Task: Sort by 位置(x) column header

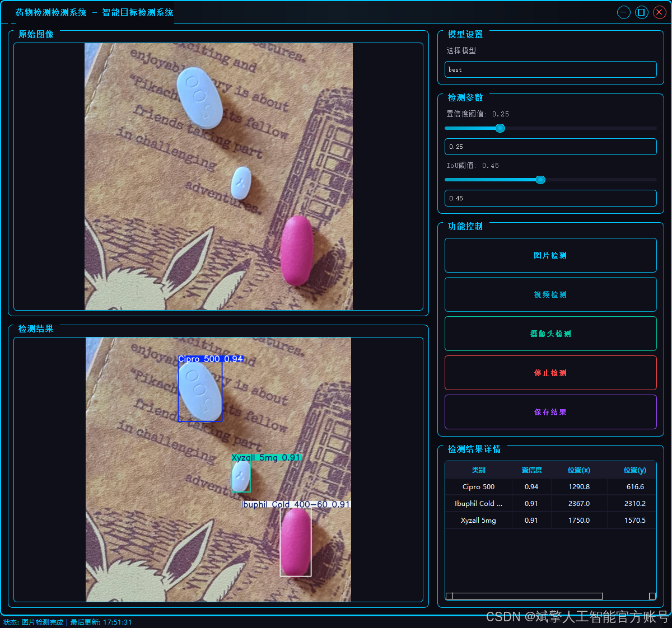Action: (579, 470)
